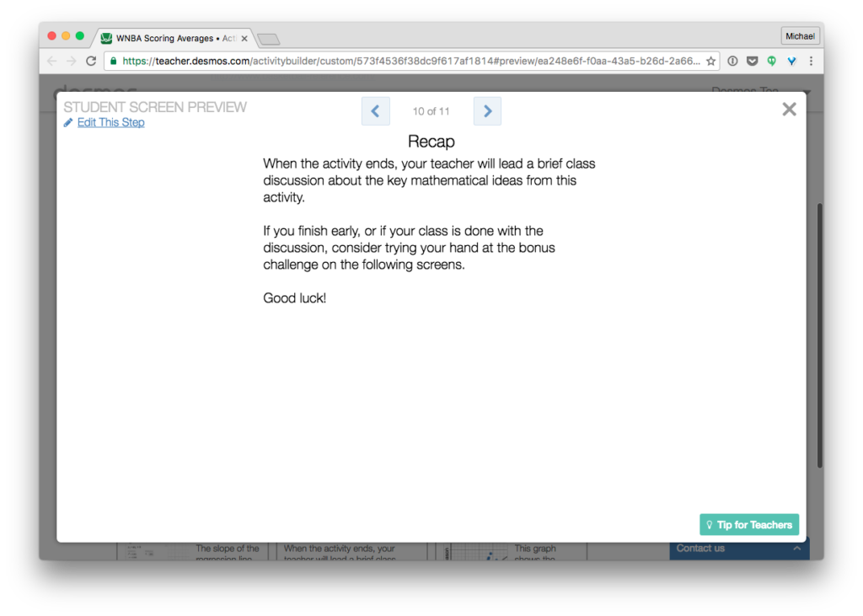
Task: Click the blue V browser extension icon
Action: tap(791, 61)
